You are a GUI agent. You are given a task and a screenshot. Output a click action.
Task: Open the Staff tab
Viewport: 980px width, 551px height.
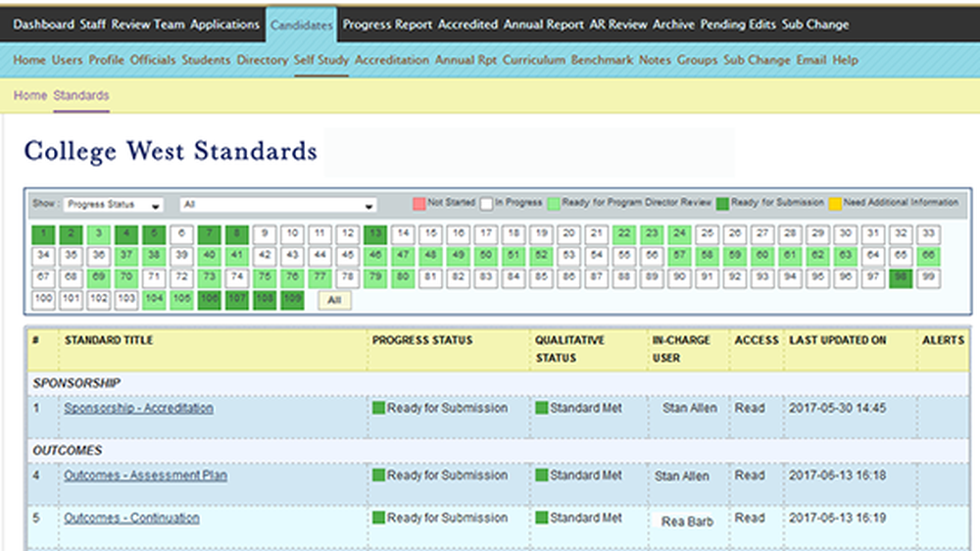pos(92,25)
